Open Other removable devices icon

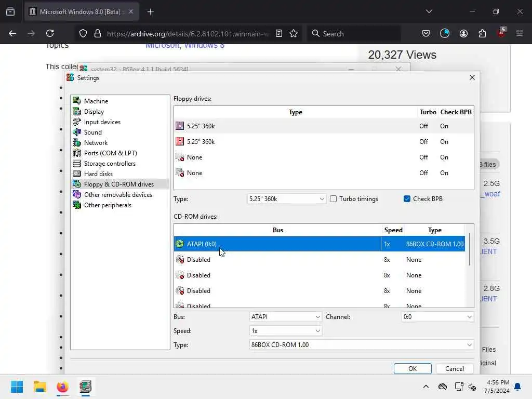(x=77, y=194)
